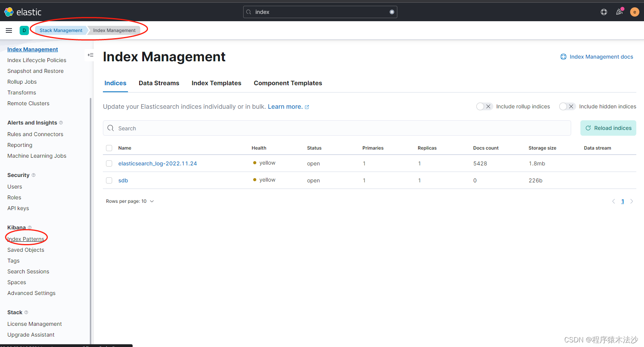Toggle Include hidden indices switch
The image size is (644, 347).
click(567, 106)
